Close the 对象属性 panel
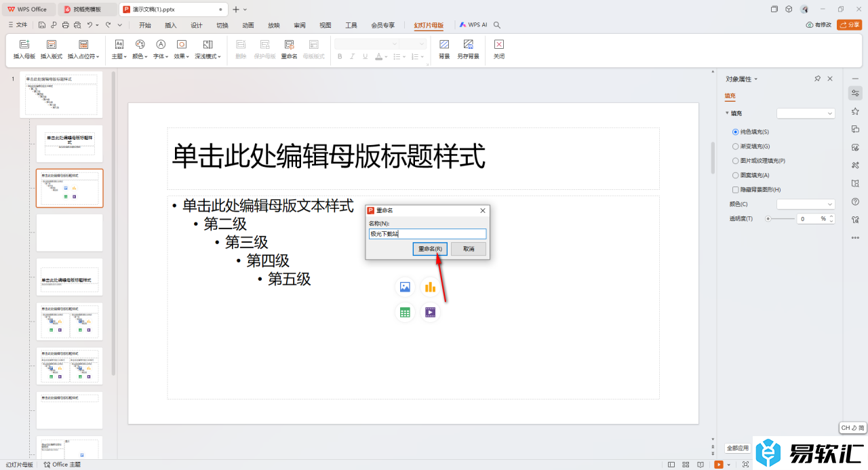The height and width of the screenshot is (470, 868). click(830, 79)
